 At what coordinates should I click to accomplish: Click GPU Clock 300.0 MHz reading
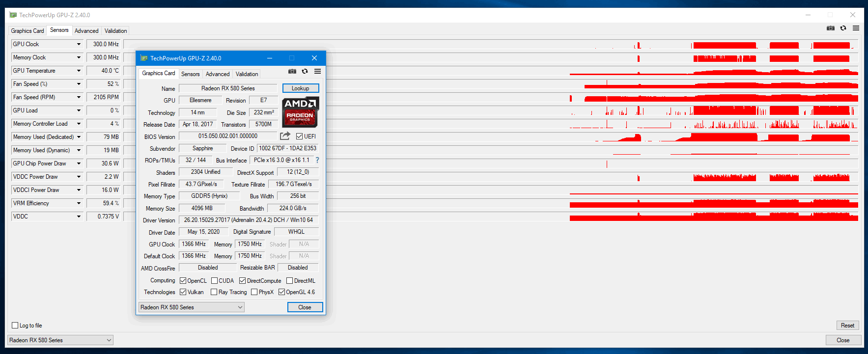[104, 44]
